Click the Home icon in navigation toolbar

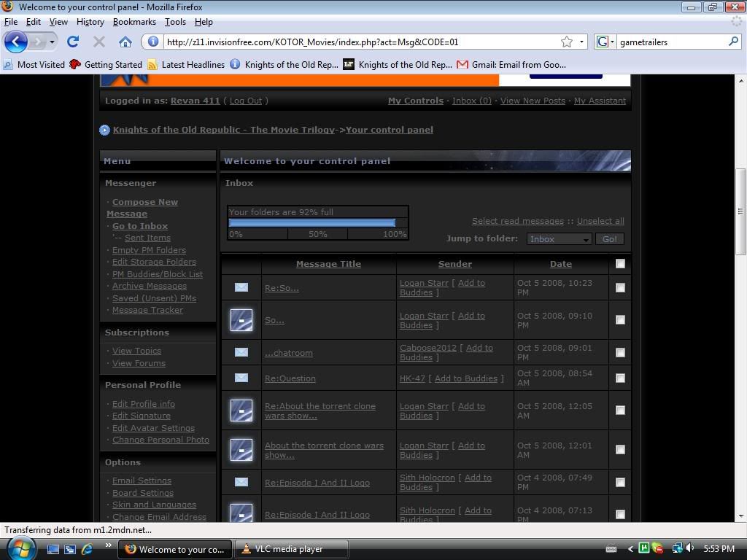(x=125, y=42)
